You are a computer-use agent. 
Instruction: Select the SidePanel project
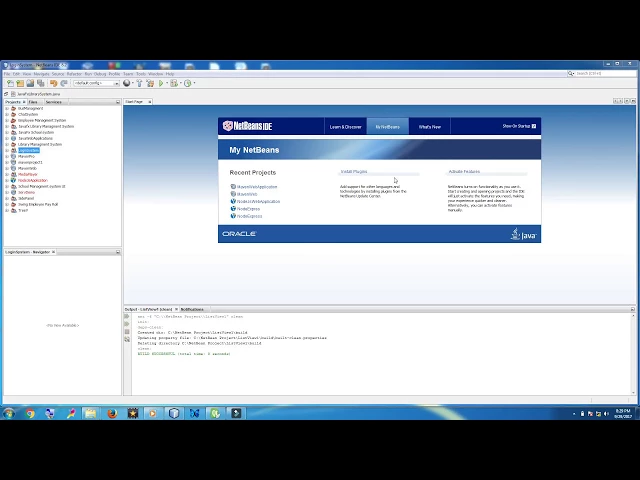point(26,198)
